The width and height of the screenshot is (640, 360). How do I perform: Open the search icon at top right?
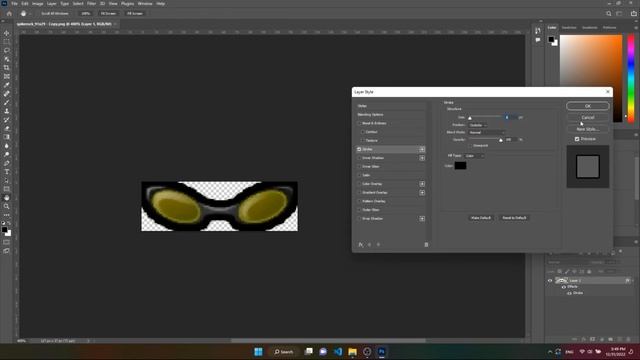point(609,13)
